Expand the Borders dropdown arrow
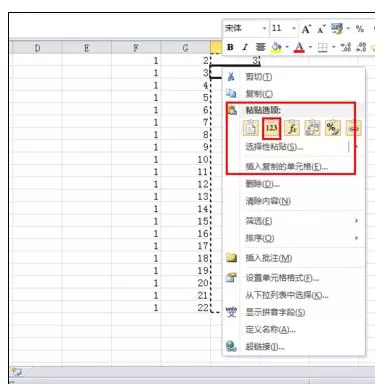The height and width of the screenshot is (384, 375). (x=333, y=47)
